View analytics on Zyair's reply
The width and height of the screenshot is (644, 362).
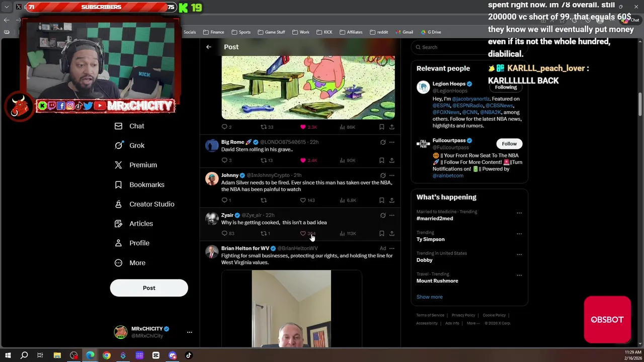342,233
